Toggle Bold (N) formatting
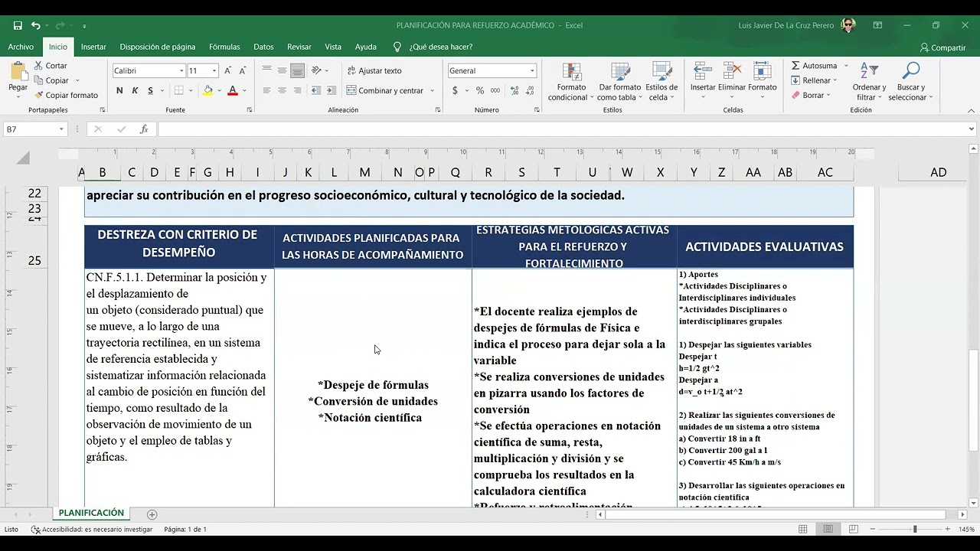 pyautogui.click(x=119, y=90)
